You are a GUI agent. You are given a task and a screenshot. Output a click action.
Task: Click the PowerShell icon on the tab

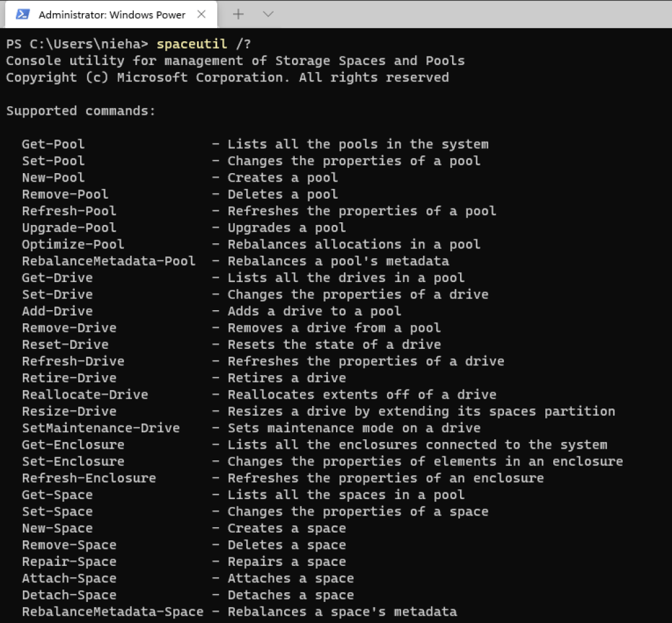[22, 14]
